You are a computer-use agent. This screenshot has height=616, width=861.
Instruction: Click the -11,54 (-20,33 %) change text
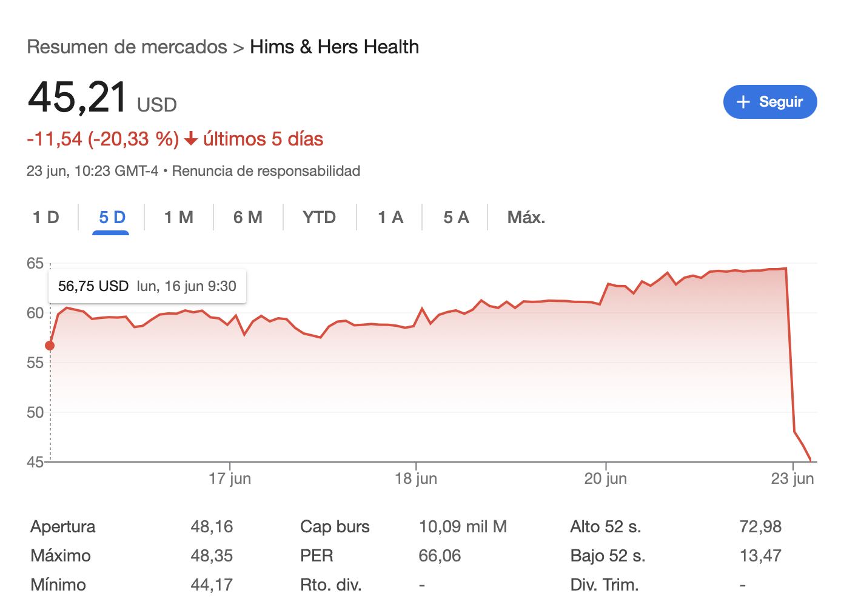103,139
